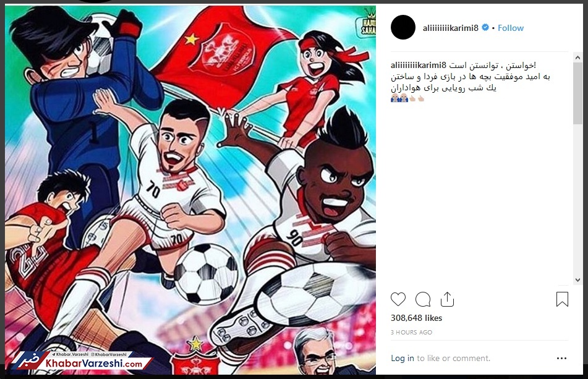This screenshot has width=588, height=379.
Task: Like the post with the heart icon
Action: (398, 299)
